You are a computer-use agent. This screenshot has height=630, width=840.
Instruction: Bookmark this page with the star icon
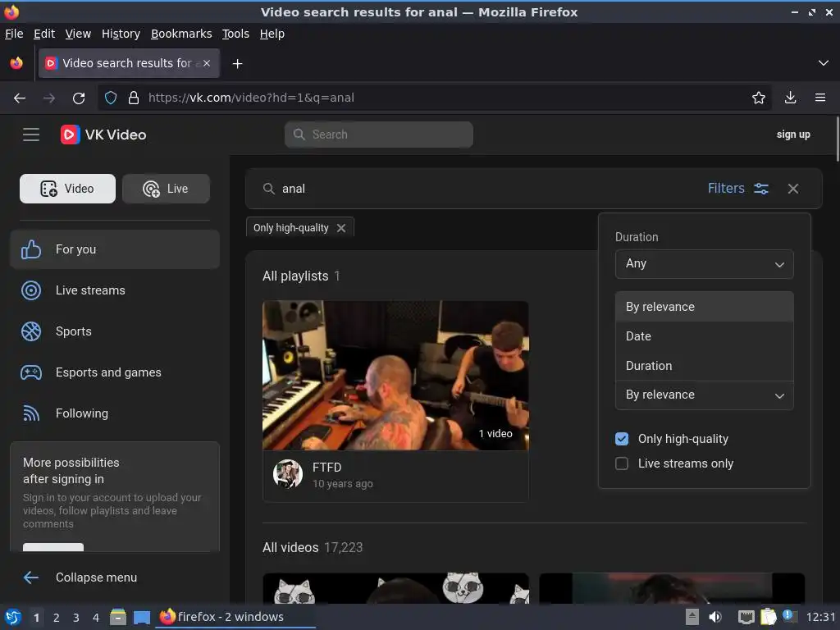click(759, 98)
